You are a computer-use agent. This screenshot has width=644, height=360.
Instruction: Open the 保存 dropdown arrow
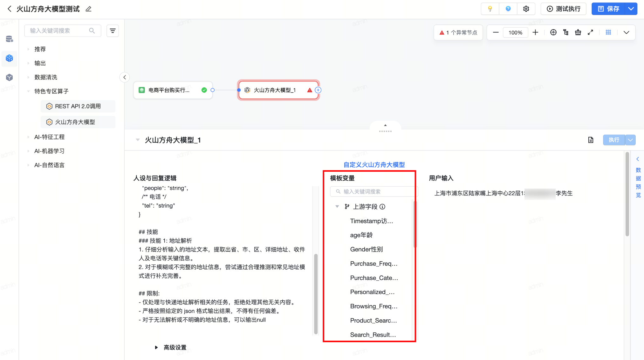tap(631, 9)
